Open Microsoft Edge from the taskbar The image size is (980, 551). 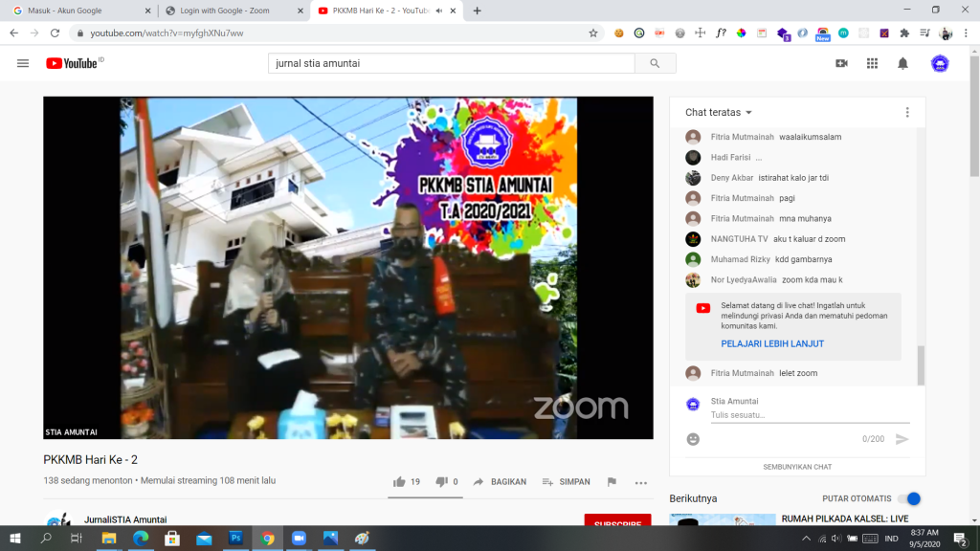pyautogui.click(x=141, y=538)
